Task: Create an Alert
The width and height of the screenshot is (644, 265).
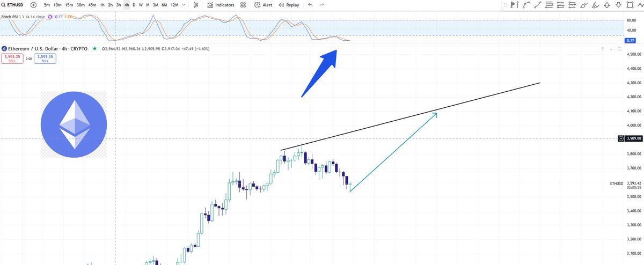Action: click(263, 5)
